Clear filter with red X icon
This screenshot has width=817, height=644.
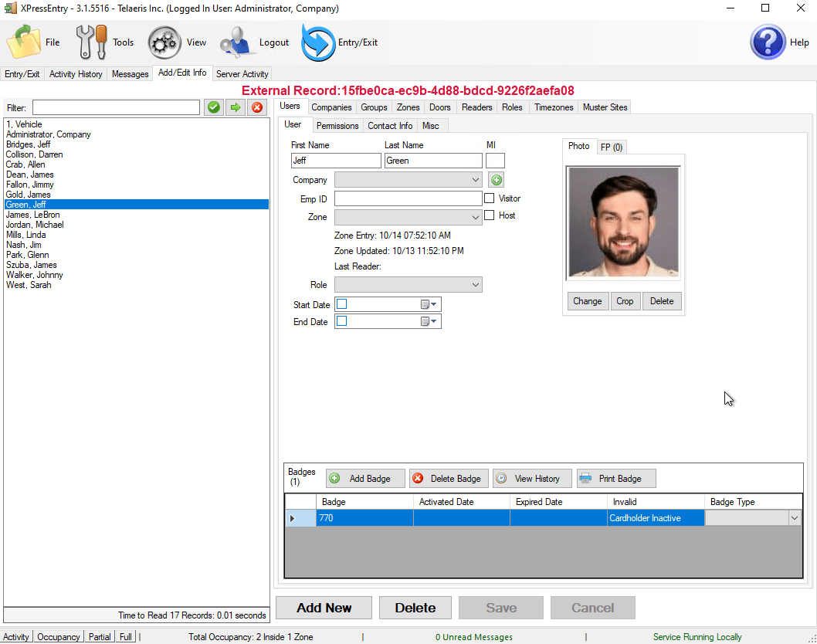(x=257, y=107)
